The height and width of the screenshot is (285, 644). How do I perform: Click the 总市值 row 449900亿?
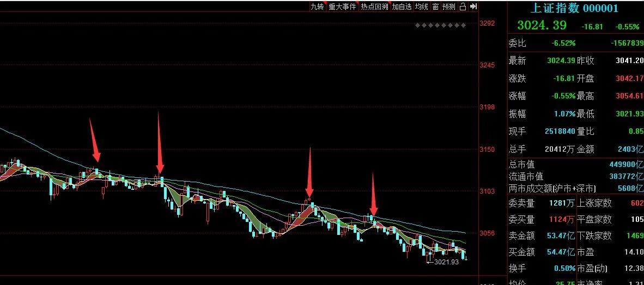[x=576, y=164]
